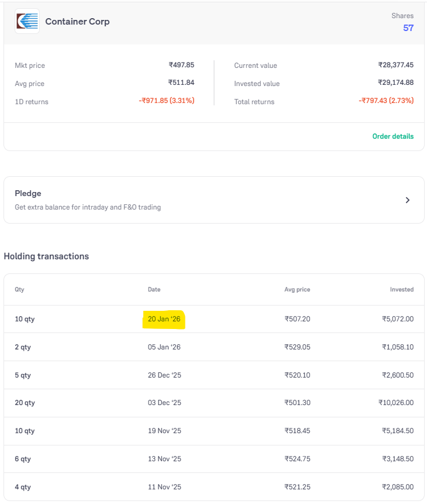Click invested amount ₹10,026.00
The image size is (427, 504).
point(396,403)
